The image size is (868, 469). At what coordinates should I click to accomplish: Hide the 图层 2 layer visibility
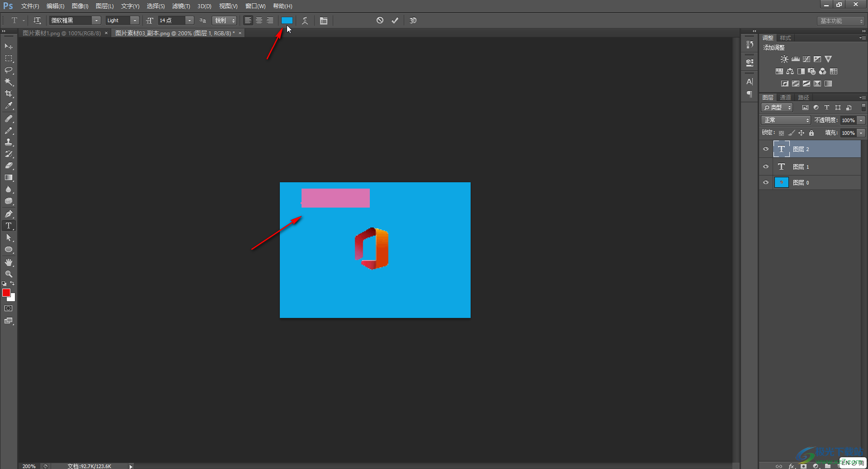(766, 149)
